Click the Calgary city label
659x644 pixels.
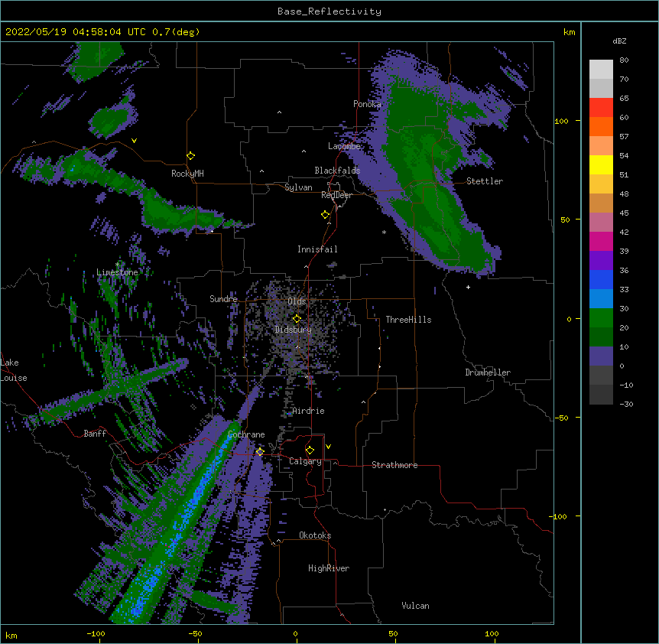[x=305, y=461]
